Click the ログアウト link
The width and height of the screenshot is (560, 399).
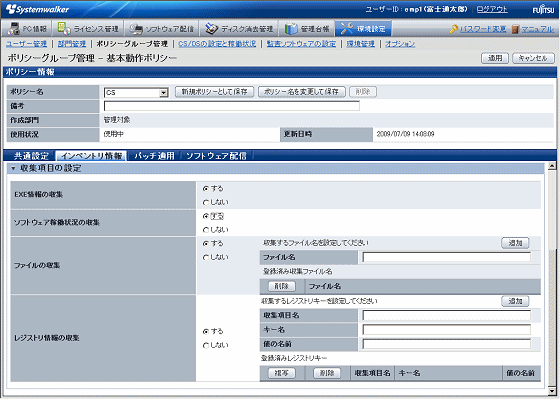pos(492,9)
